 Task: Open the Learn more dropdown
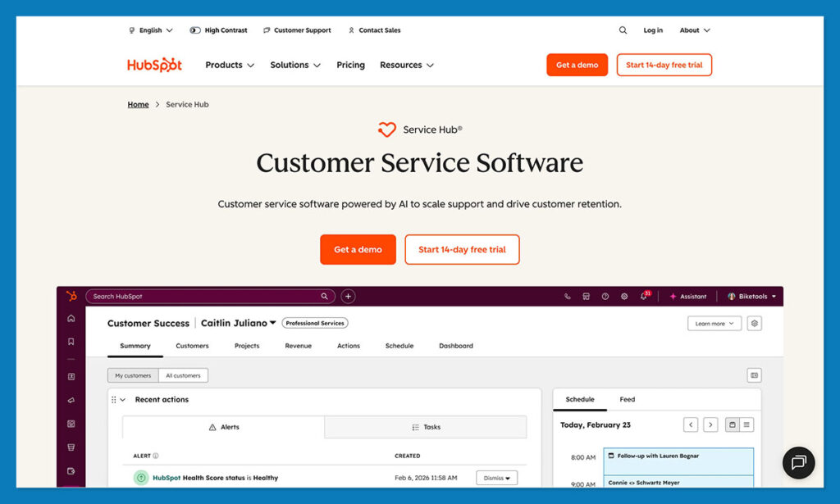point(714,323)
